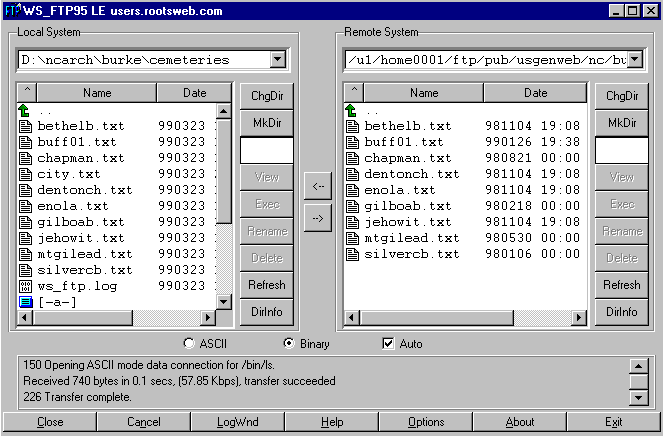This screenshot has width=663, height=436.
Task: Toggle the Auto checkbox
Action: pyautogui.click(x=388, y=344)
